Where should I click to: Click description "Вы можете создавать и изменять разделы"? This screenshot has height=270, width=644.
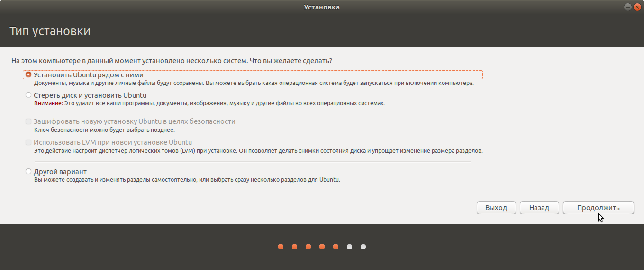pyautogui.click(x=187, y=180)
